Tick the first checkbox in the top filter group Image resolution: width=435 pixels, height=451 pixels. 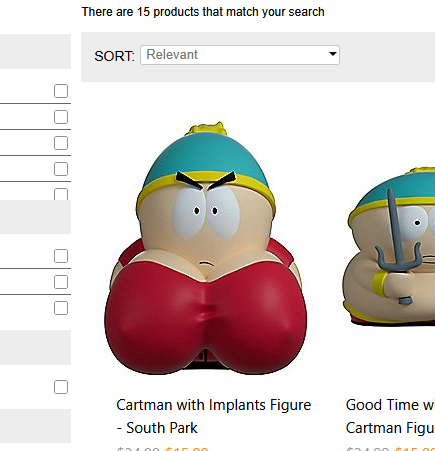[61, 91]
